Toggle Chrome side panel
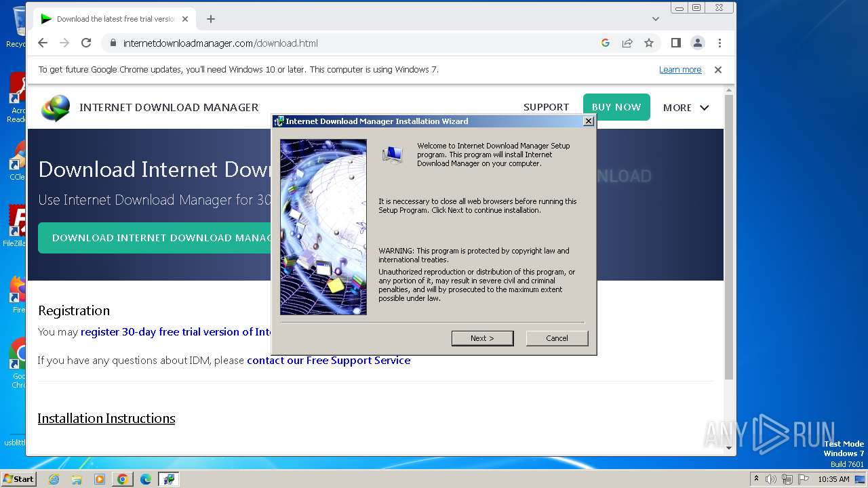Viewport: 868px width, 488px height. [676, 43]
